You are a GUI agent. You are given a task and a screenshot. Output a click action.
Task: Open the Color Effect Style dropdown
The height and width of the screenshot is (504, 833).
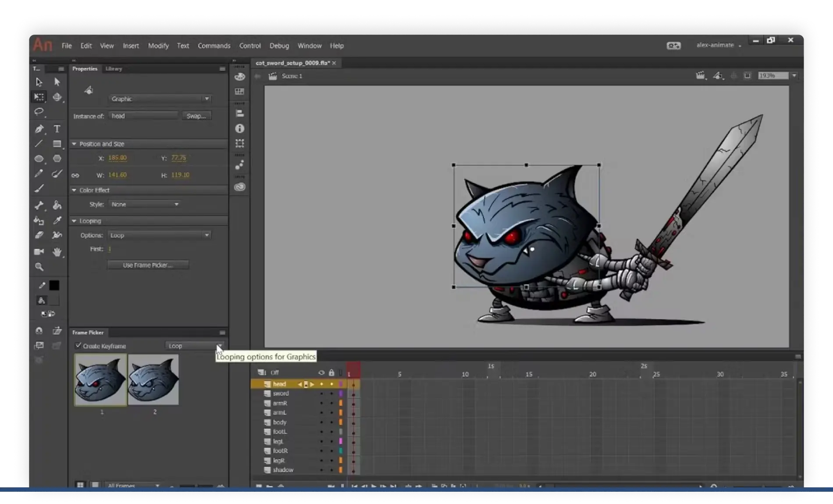point(145,204)
